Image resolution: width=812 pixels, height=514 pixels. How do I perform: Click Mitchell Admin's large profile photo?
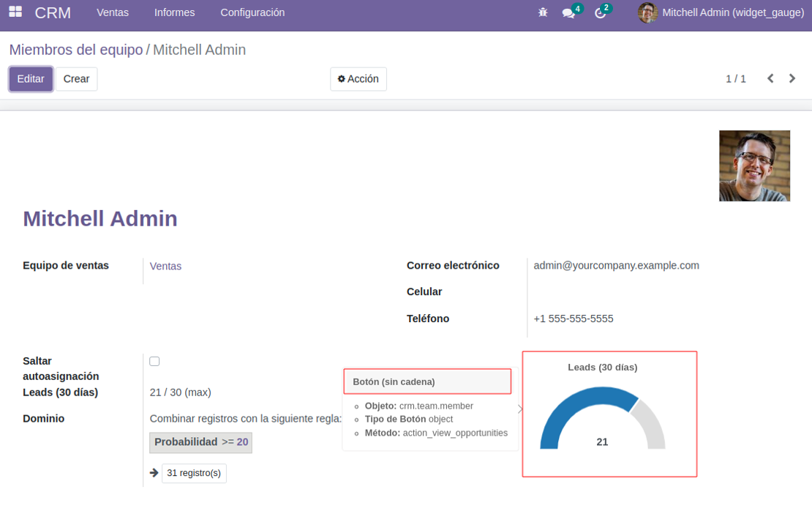pos(754,165)
